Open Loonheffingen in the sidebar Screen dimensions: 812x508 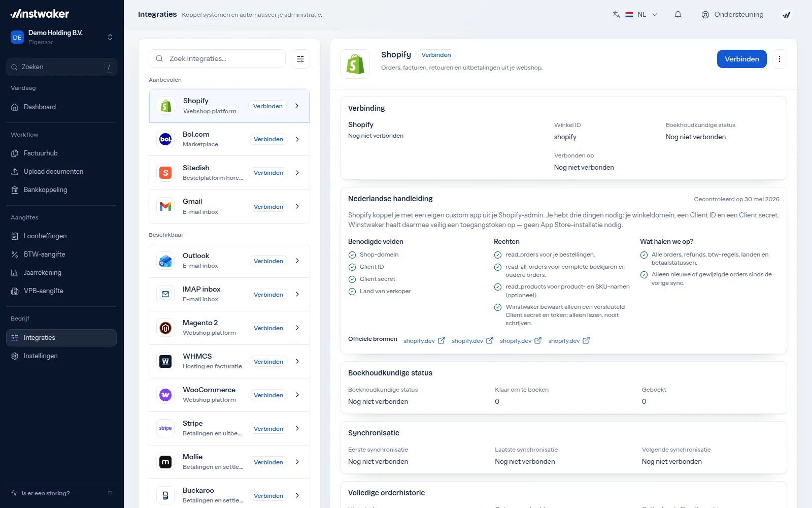61,236
